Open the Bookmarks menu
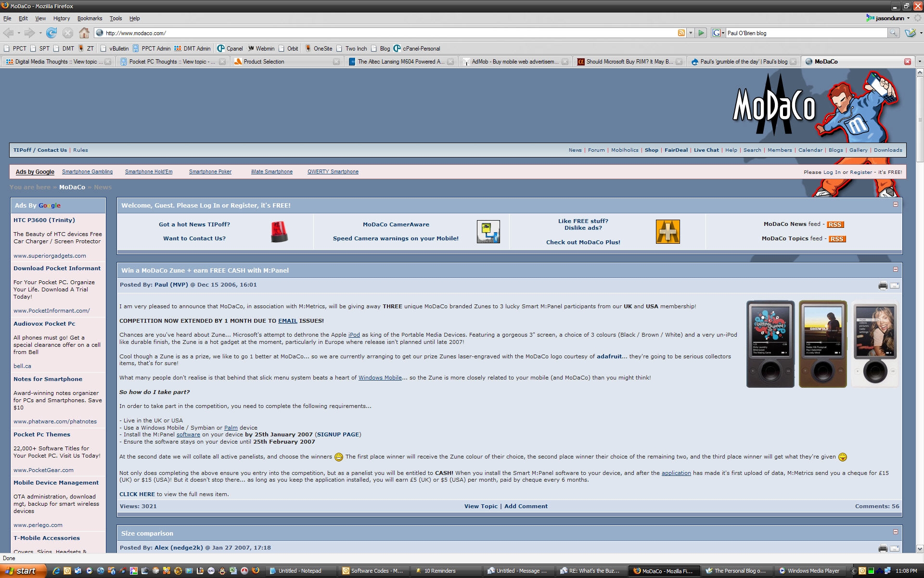Image resolution: width=924 pixels, height=578 pixels. pos(90,18)
